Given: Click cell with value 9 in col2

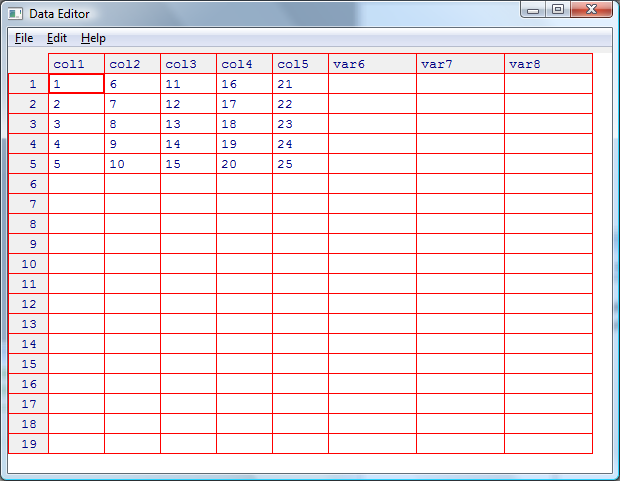Looking at the screenshot, I should (132, 144).
